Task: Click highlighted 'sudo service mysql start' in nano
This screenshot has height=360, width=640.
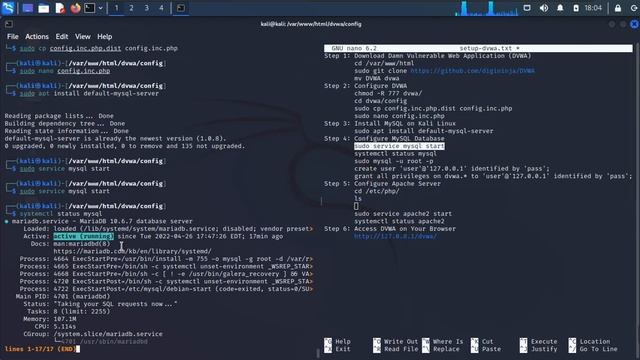Action: coord(399,146)
